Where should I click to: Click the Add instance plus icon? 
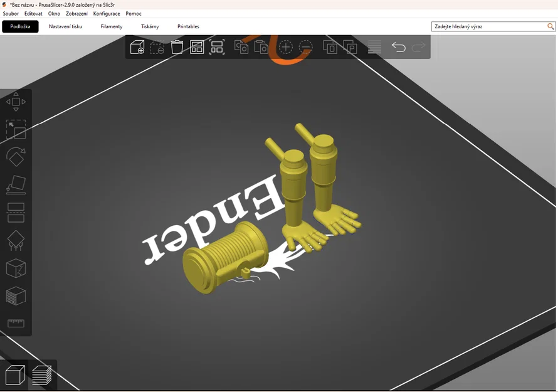click(285, 47)
